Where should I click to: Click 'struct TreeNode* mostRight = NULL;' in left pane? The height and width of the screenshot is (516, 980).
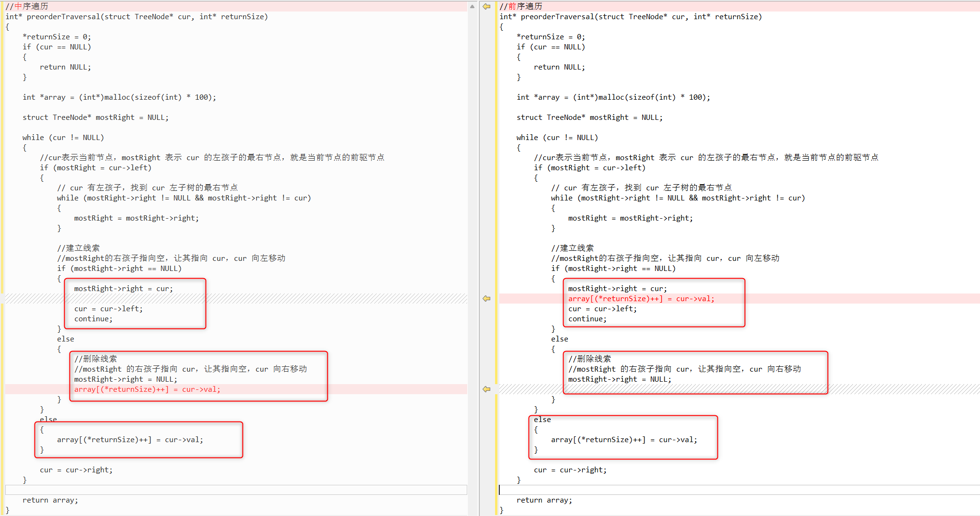(x=95, y=117)
